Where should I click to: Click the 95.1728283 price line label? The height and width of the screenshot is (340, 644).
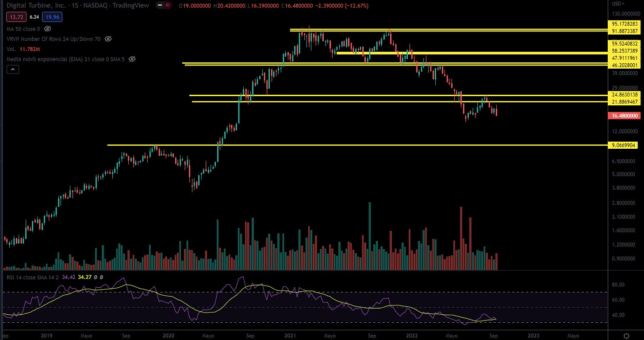[x=625, y=23]
